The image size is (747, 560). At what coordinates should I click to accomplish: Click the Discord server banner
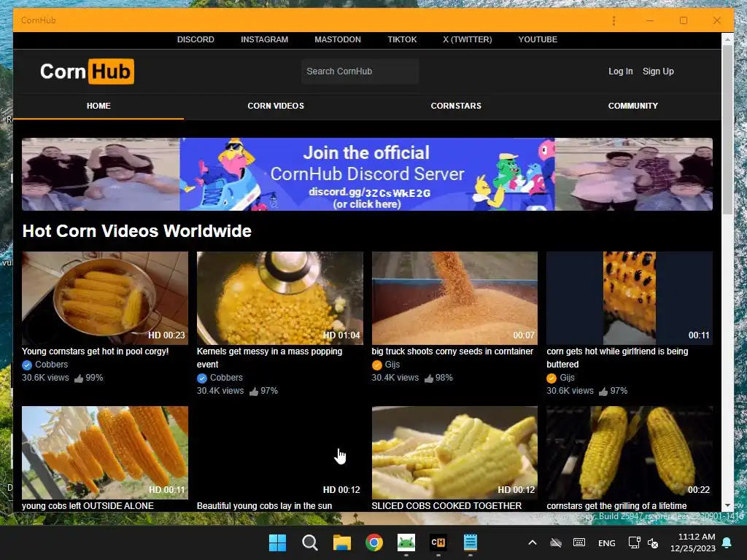368,174
